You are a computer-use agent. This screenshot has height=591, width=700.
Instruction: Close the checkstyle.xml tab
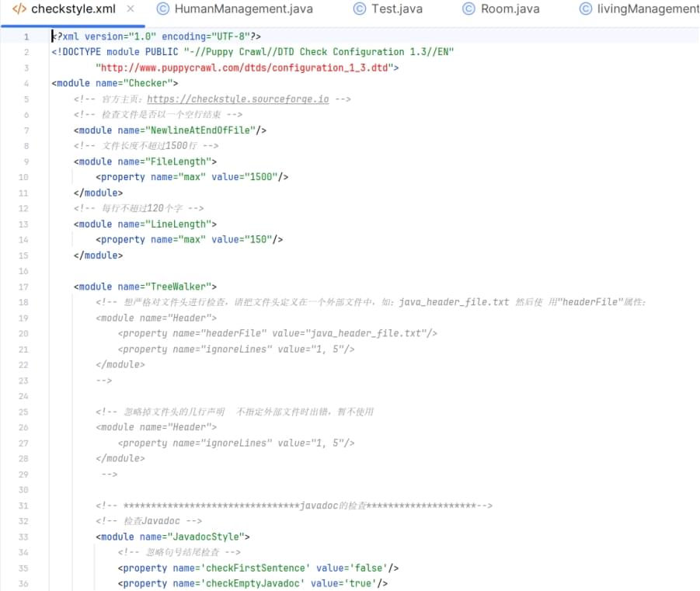coord(130,9)
